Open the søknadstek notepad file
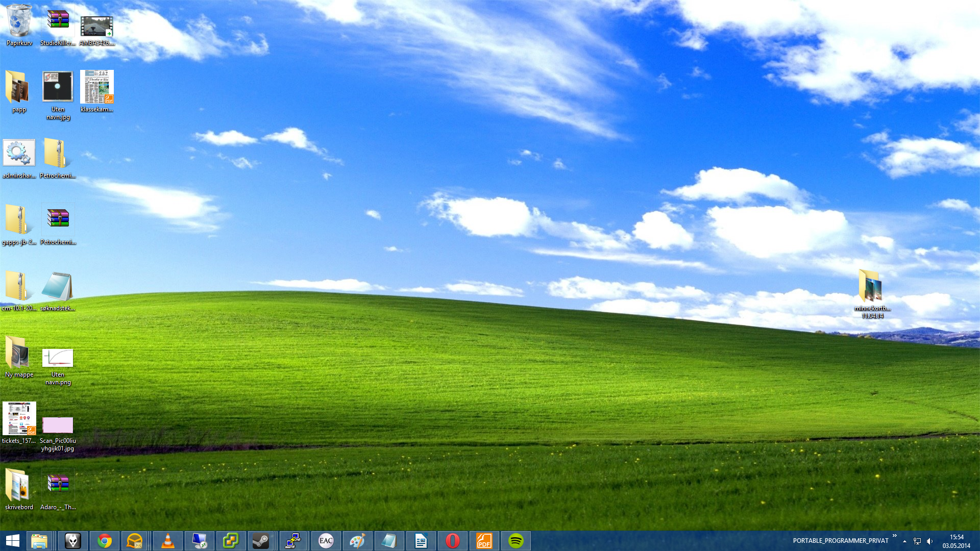Screen dimensions: 980x551 click(x=58, y=291)
